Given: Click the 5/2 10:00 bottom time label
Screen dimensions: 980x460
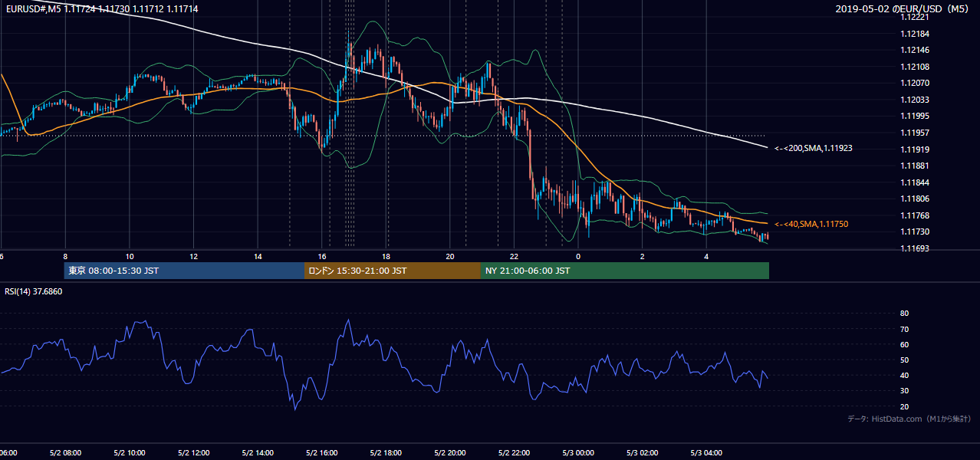Looking at the screenshot, I should (130, 453).
